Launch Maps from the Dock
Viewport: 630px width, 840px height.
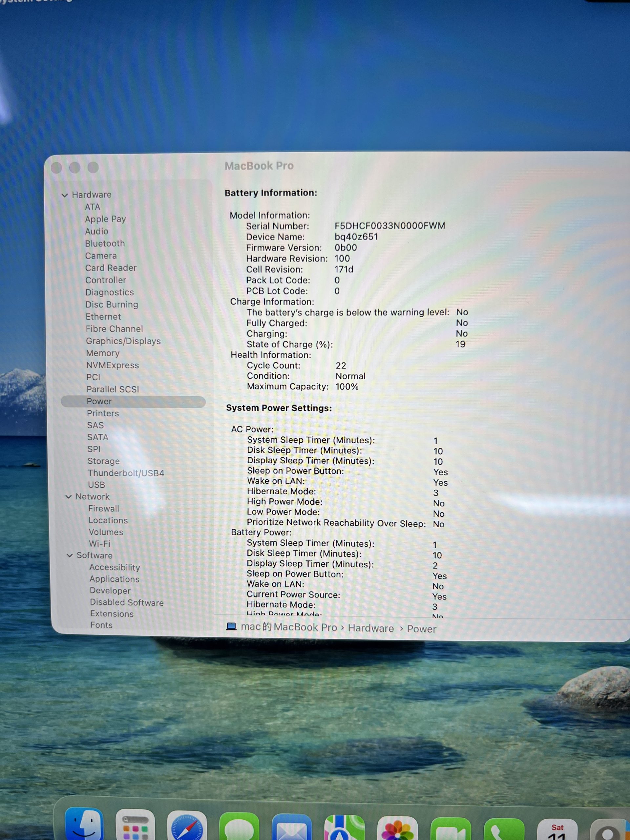pos(344,828)
